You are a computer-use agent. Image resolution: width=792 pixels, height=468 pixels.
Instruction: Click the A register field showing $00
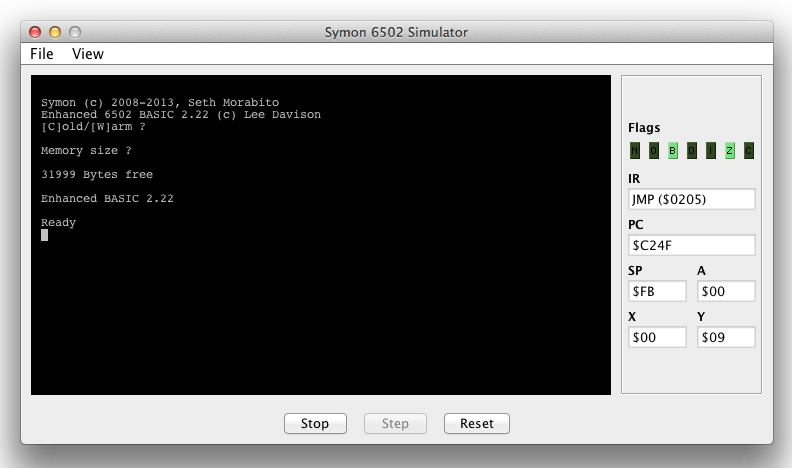tap(726, 291)
